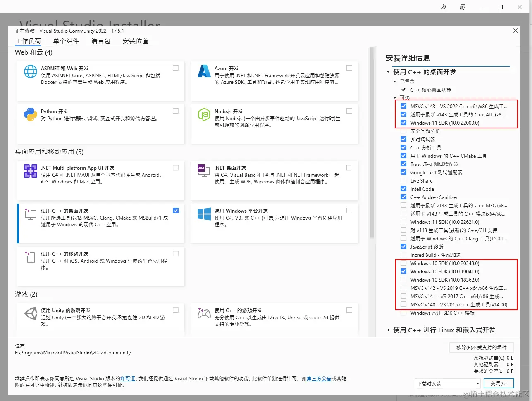Viewport: 532px width, 401px height.
Task: Select the .NET Multi-platform App UI icon
Action: click(x=31, y=171)
